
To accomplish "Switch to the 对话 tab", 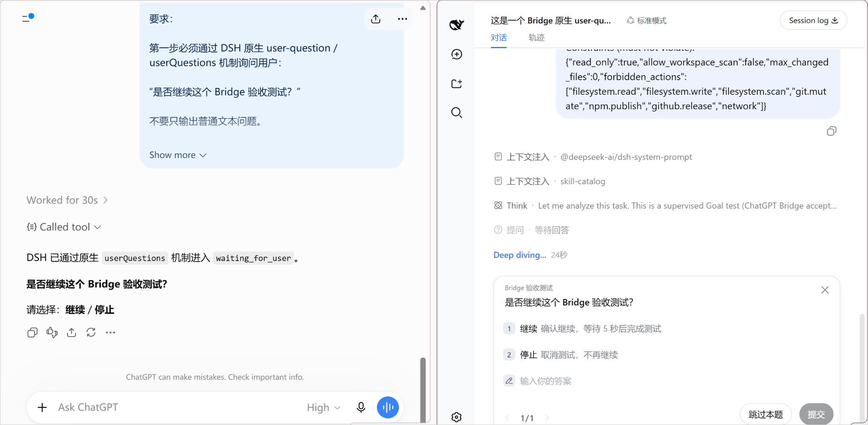I will coord(499,38).
